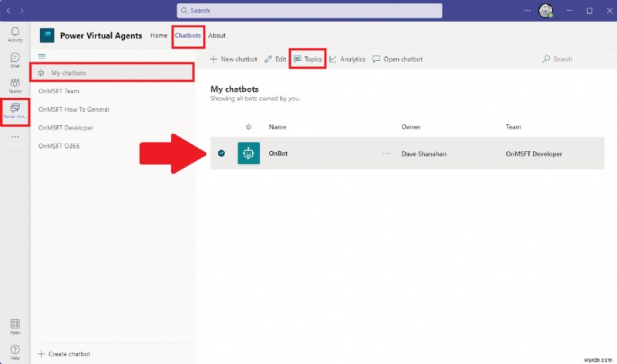Click the top Teams Search bar
617x364 pixels.
309,11
